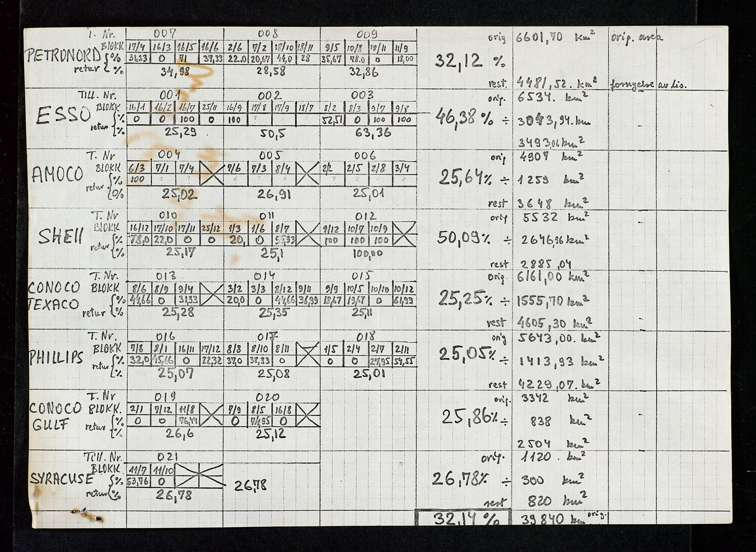Click the AMOCO row heading
The width and height of the screenshot is (756, 552).
coord(57,174)
